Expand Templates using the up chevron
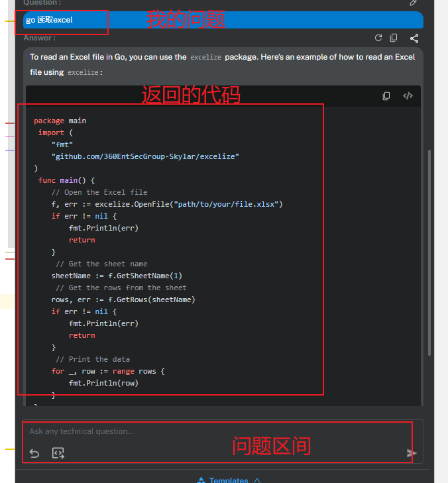448x483 pixels. pyautogui.click(x=257, y=480)
